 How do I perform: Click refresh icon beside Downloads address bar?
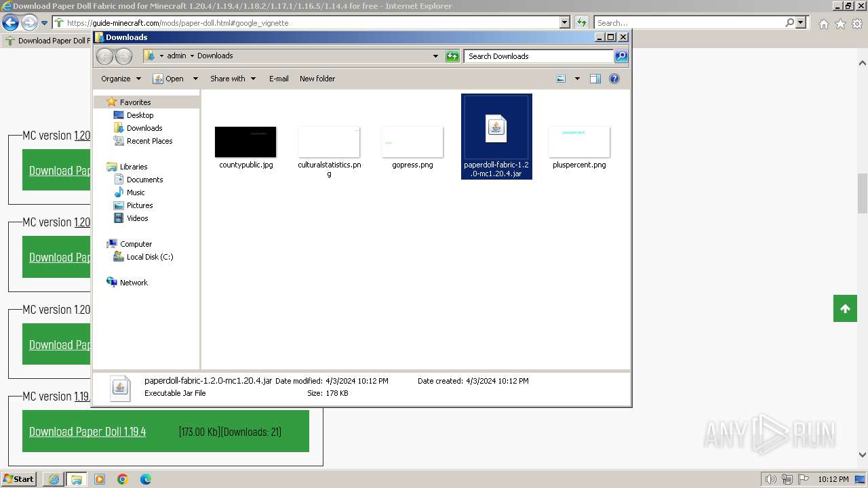click(452, 56)
